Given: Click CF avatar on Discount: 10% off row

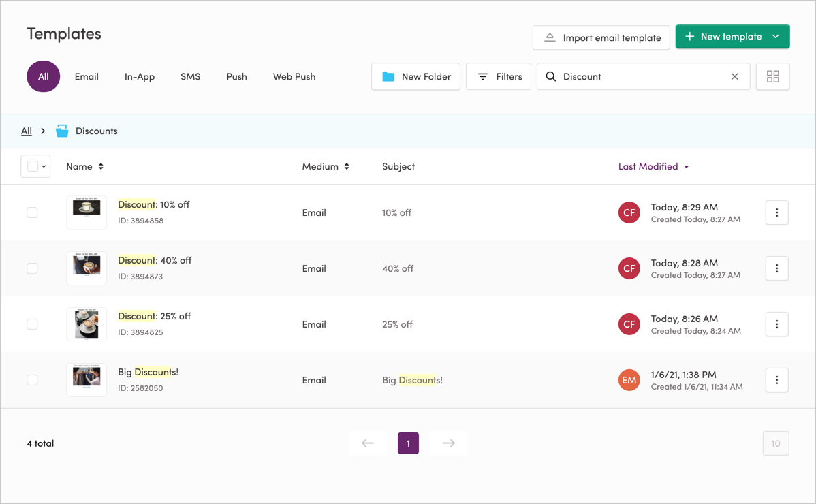Looking at the screenshot, I should 629,212.
